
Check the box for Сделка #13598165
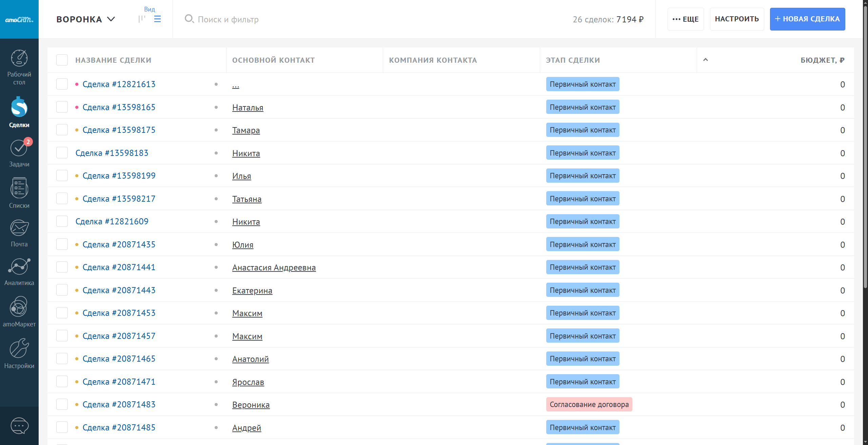[x=62, y=107]
